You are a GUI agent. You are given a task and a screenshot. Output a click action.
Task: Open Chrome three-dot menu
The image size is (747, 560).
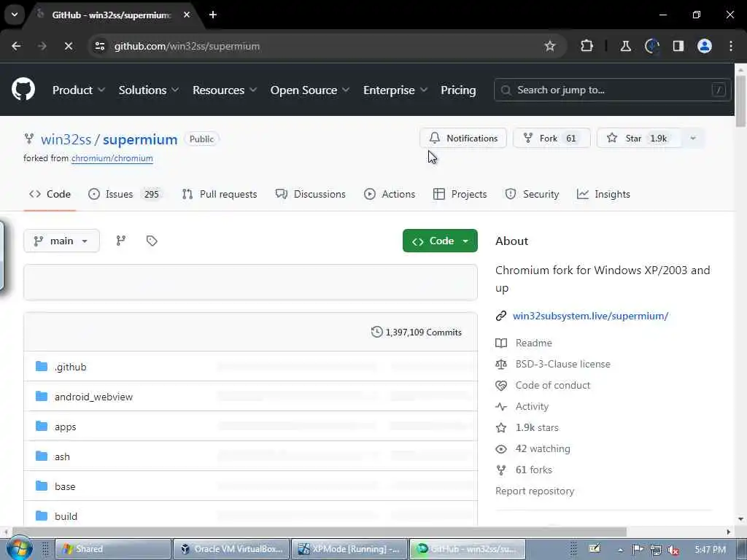(731, 46)
